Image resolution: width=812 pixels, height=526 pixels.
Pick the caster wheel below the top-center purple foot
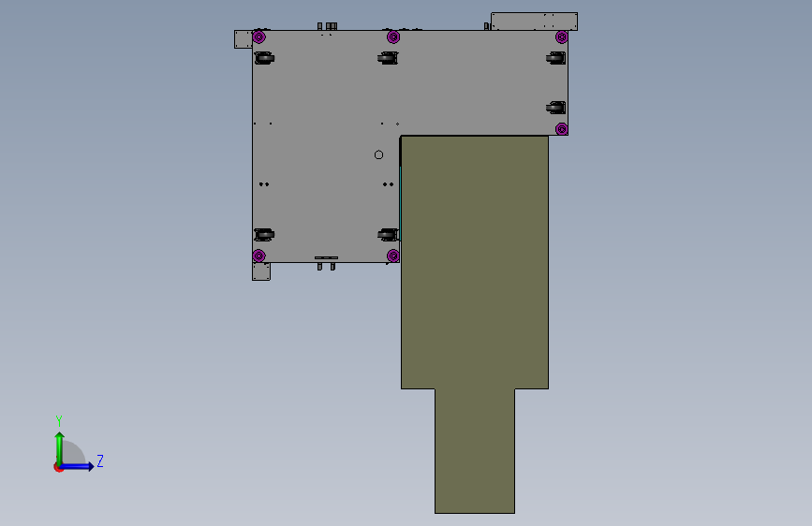point(388,58)
